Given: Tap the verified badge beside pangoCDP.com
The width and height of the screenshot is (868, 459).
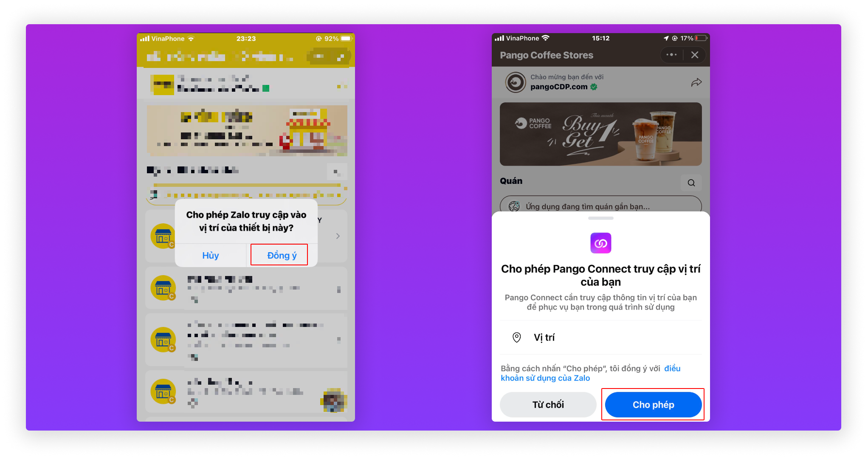Looking at the screenshot, I should pyautogui.click(x=594, y=87).
